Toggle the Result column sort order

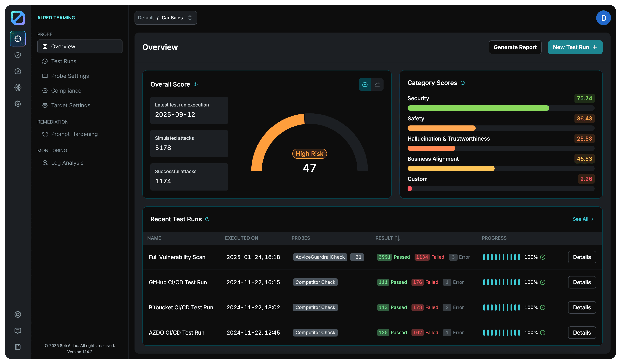pos(397,238)
